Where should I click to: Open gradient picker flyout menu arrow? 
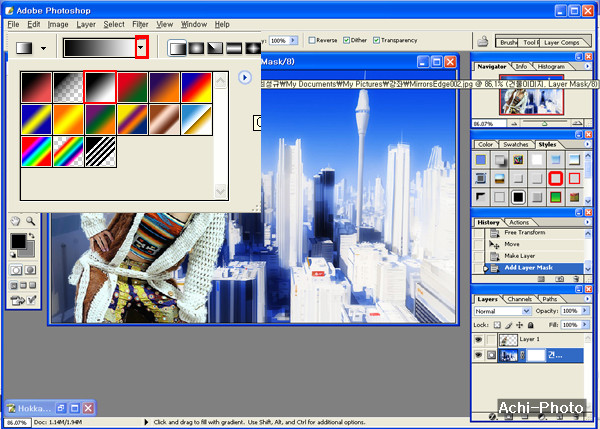coord(243,77)
